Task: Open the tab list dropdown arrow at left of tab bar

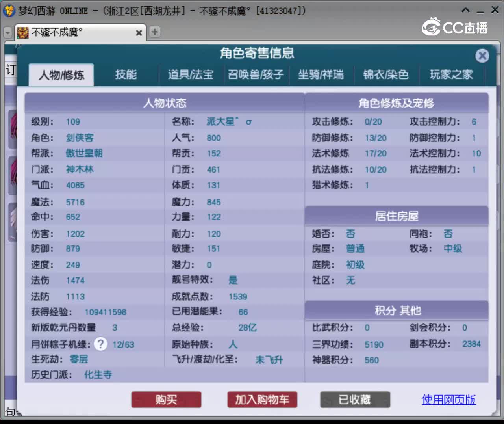Action: 8,33
